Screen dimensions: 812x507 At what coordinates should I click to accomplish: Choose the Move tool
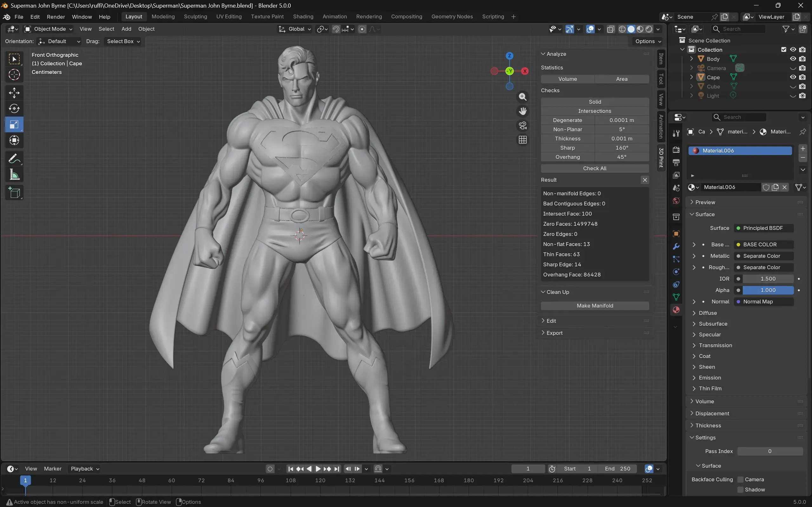[14, 93]
